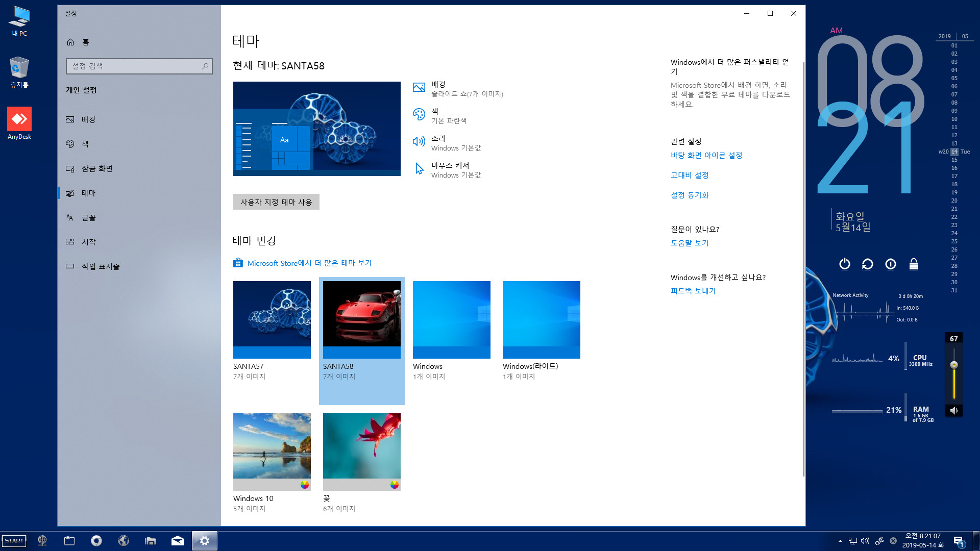Open 배경 slideshow setting icon
Image resolution: width=980 pixels, height=551 pixels.
coord(419,88)
